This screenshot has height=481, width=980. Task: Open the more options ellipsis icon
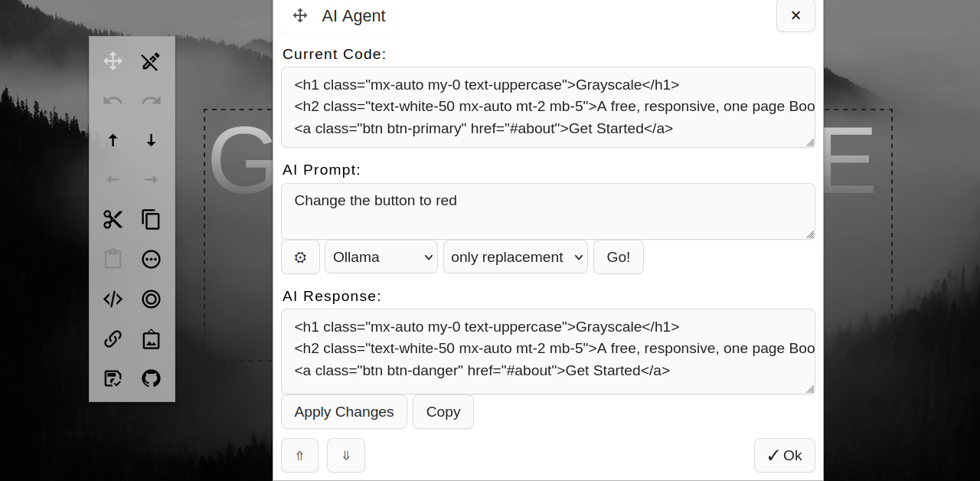click(x=151, y=259)
